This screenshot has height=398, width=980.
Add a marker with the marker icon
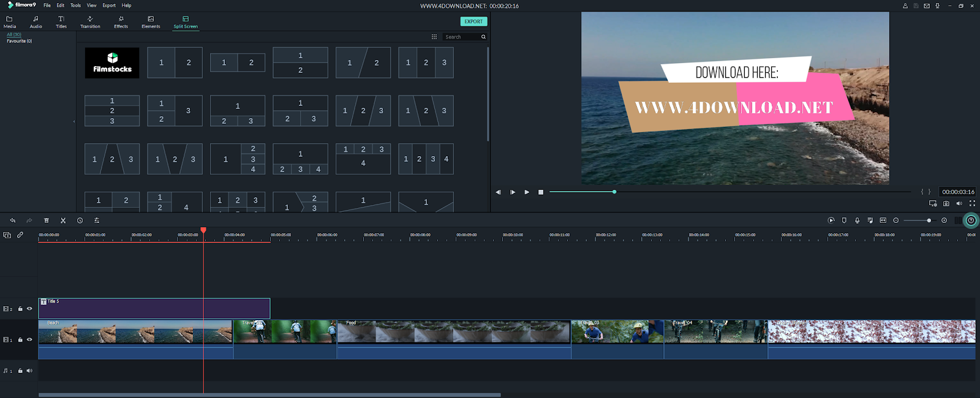[844, 220]
